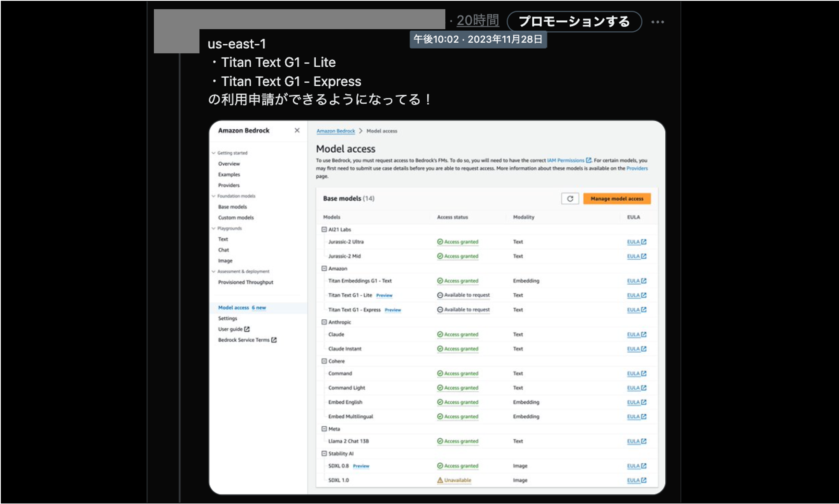Close the Amazon Bedrock sidebar panel
This screenshot has height=504, width=839.
pyautogui.click(x=297, y=130)
